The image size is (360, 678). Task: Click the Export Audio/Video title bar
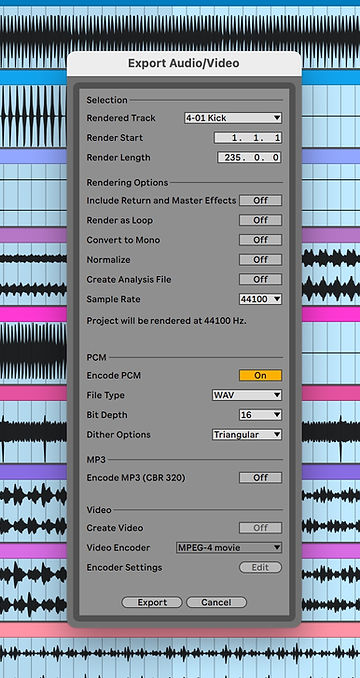point(184,64)
